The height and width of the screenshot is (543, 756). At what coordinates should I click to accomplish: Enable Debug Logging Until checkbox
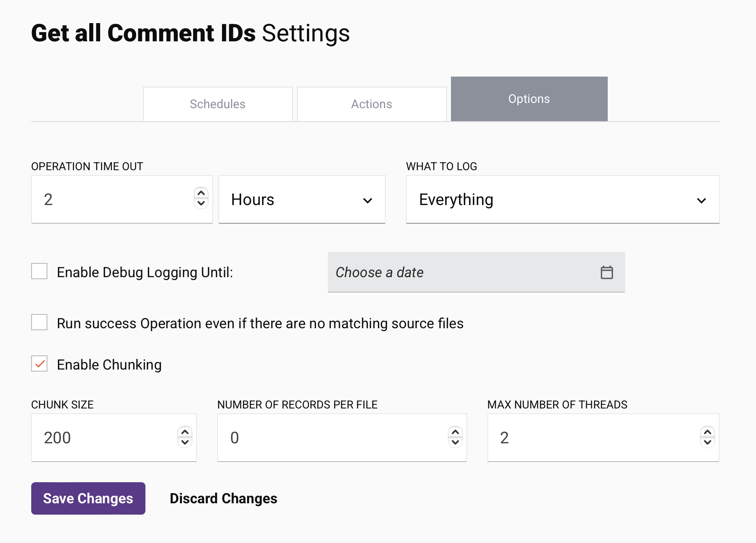click(39, 271)
